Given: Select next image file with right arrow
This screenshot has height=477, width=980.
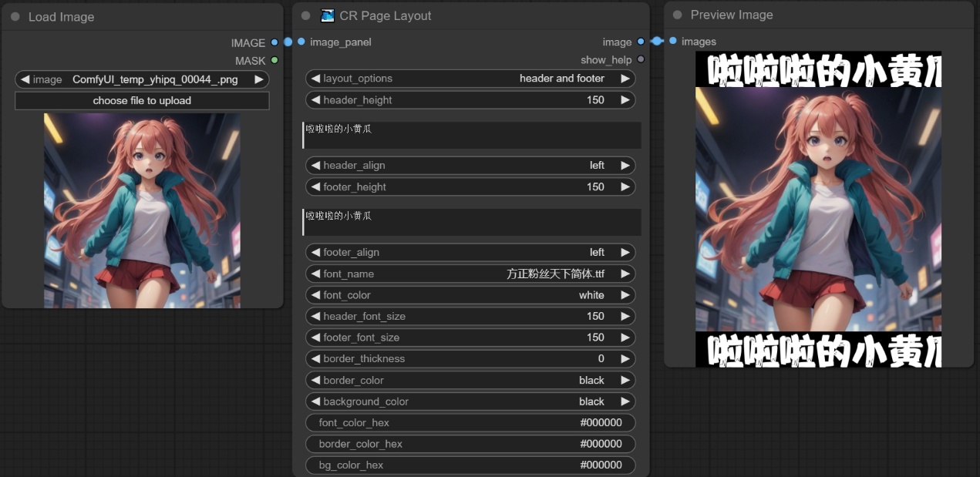Looking at the screenshot, I should pos(259,79).
